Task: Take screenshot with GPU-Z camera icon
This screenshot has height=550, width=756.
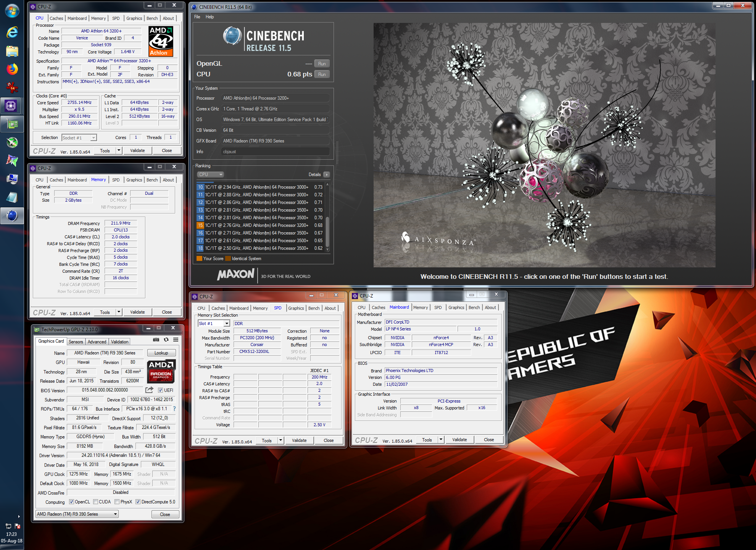Action: [x=156, y=340]
